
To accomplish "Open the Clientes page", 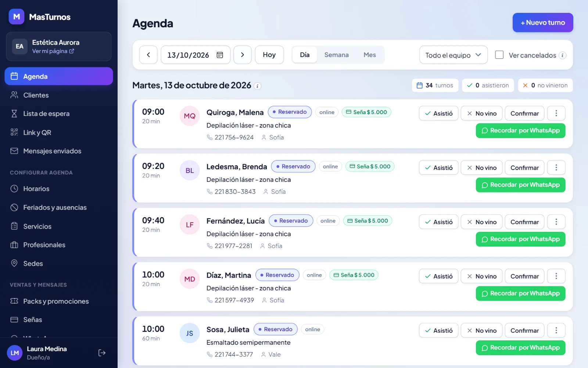I will [x=59, y=95].
